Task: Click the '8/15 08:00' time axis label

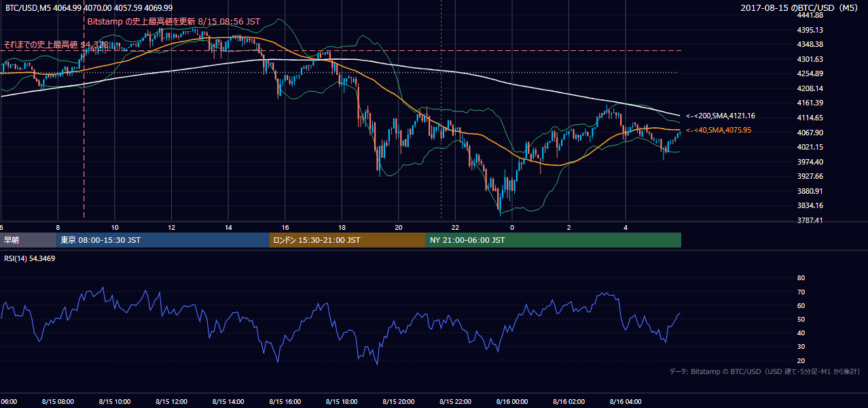Action: coord(58,402)
